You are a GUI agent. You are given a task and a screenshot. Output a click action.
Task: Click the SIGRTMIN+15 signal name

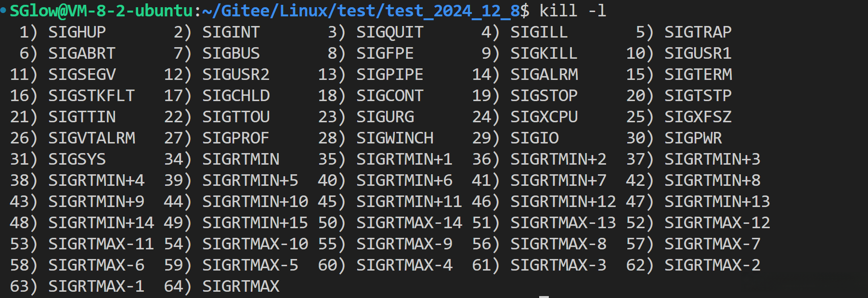[x=255, y=223]
